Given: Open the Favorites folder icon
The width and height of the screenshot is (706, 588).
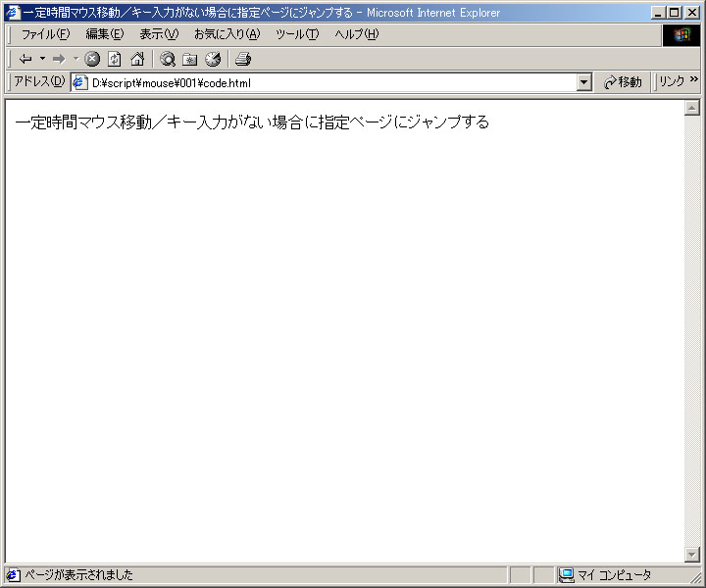Looking at the screenshot, I should click(x=190, y=59).
